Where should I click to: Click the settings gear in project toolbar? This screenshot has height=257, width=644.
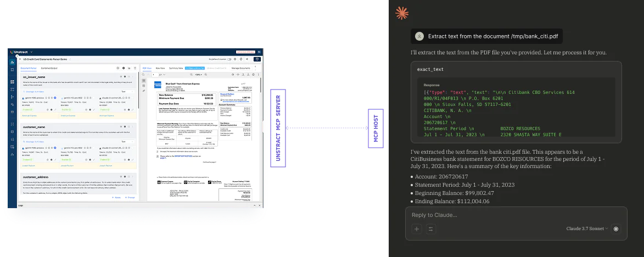tap(235, 59)
